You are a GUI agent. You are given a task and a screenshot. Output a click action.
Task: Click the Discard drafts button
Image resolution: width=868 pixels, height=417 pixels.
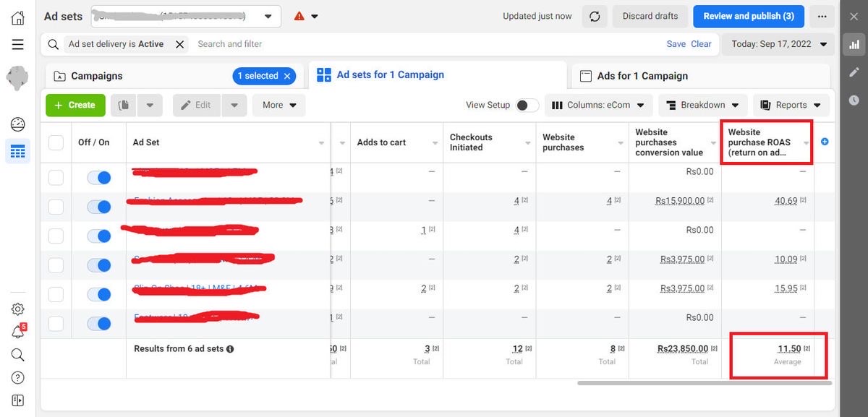pyautogui.click(x=650, y=16)
